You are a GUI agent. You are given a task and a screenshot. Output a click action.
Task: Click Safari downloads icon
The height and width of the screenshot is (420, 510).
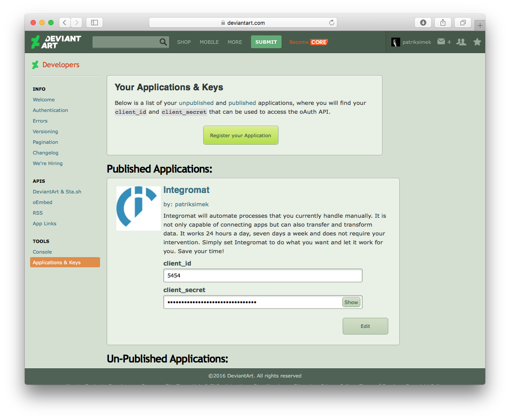(x=423, y=23)
